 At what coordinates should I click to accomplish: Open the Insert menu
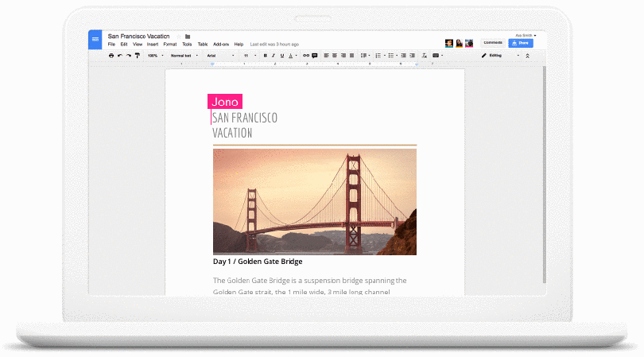153,45
